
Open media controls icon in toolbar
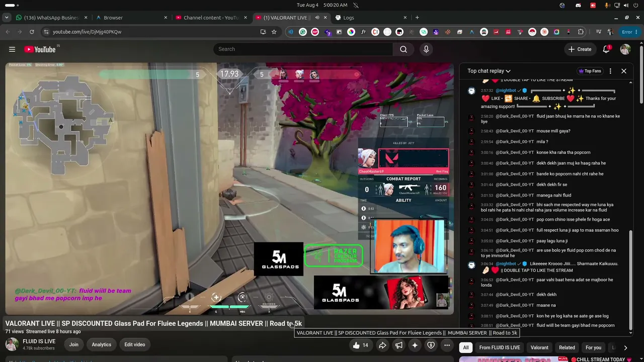tap(598, 32)
